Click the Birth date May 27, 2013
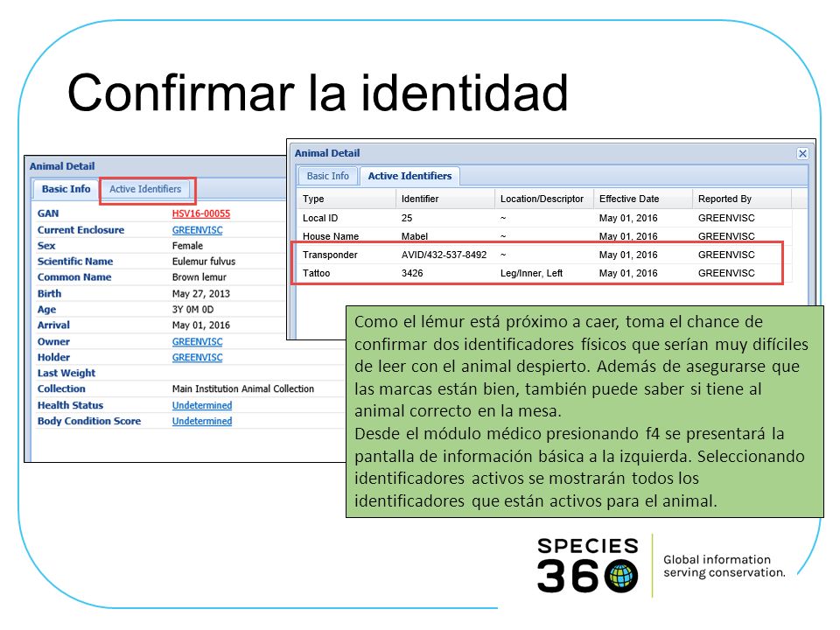 (x=201, y=294)
